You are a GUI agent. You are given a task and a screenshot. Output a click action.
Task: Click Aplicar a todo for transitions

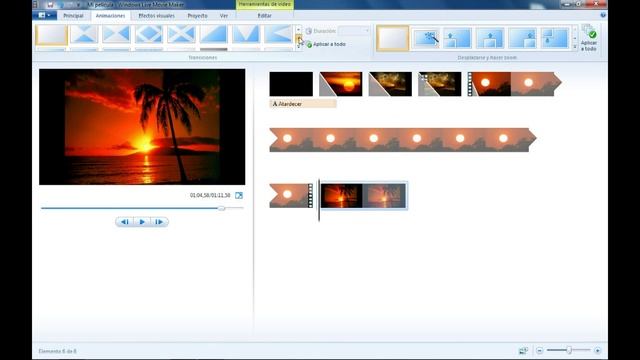click(x=326, y=44)
